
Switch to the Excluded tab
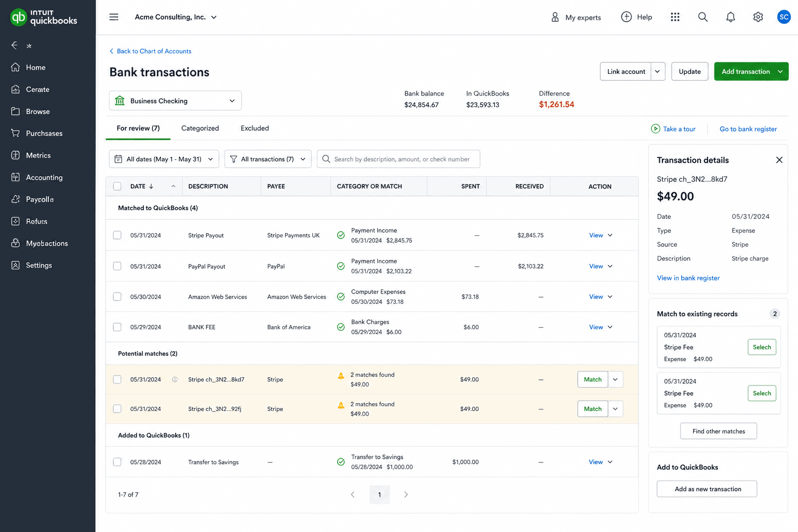[x=255, y=128]
